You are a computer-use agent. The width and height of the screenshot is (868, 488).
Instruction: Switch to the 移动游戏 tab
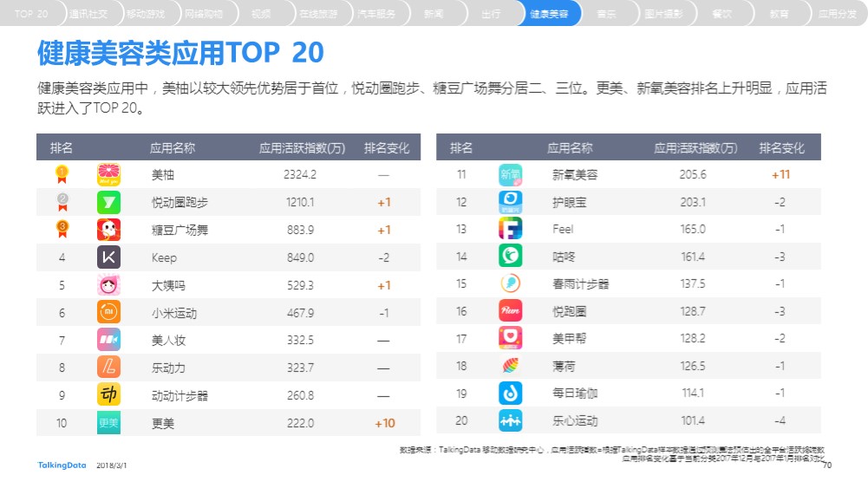(x=146, y=13)
